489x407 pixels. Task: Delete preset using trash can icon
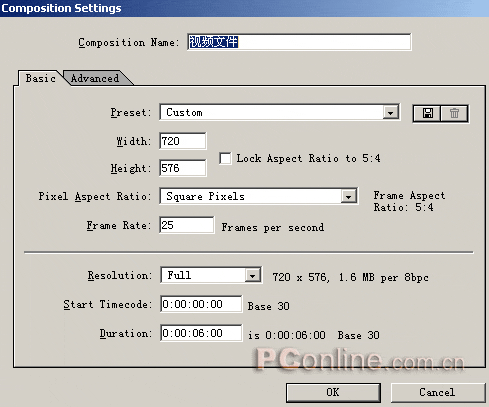[x=454, y=113]
